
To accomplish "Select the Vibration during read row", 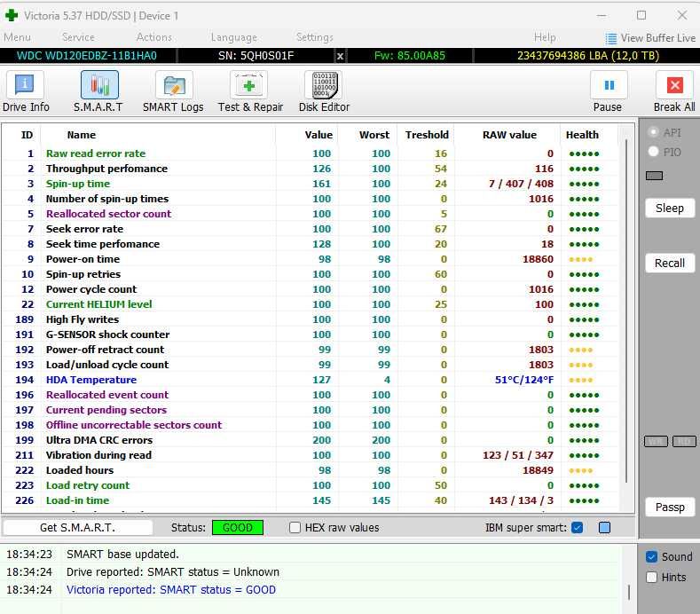I will [x=311, y=455].
